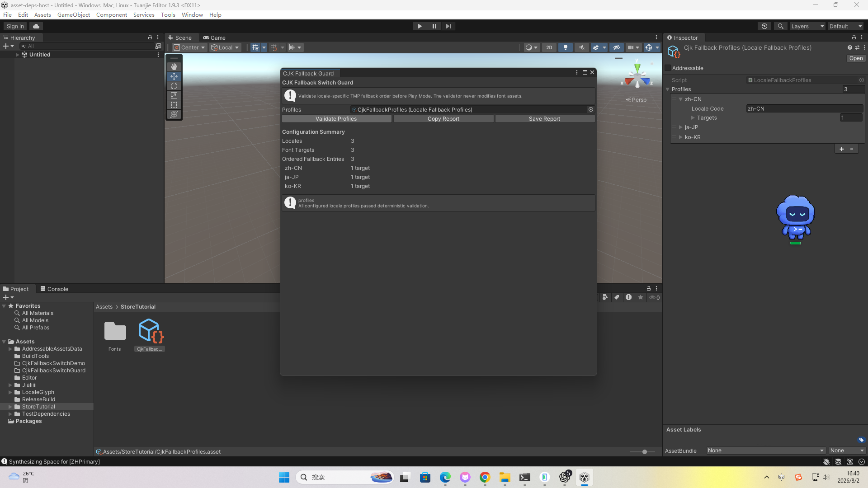
Task: Open the AssetBundle None dropdown
Action: pyautogui.click(x=766, y=450)
